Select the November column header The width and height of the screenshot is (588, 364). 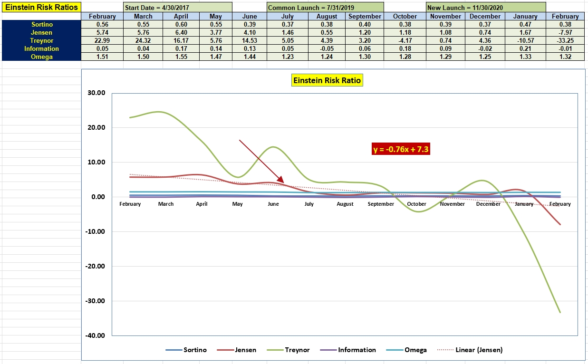pos(445,16)
